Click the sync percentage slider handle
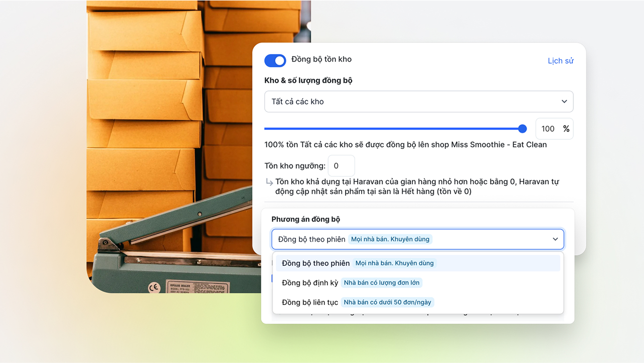This screenshot has height=363, width=644. click(522, 129)
